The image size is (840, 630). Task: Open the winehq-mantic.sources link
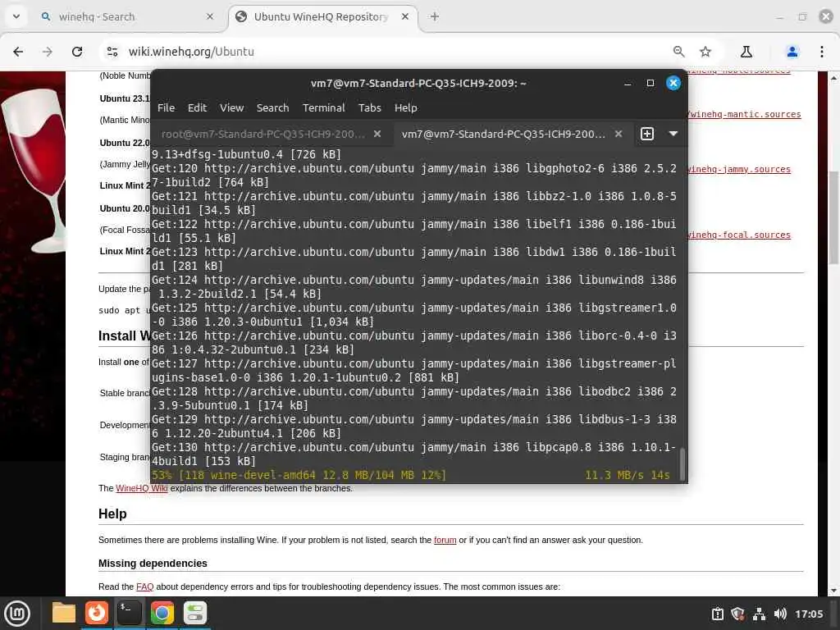pyautogui.click(x=744, y=114)
